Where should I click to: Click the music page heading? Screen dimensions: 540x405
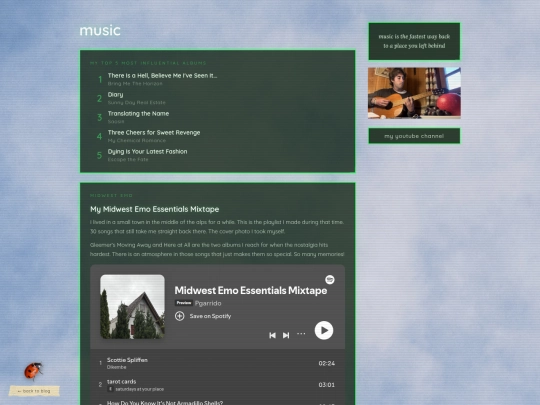(x=100, y=30)
